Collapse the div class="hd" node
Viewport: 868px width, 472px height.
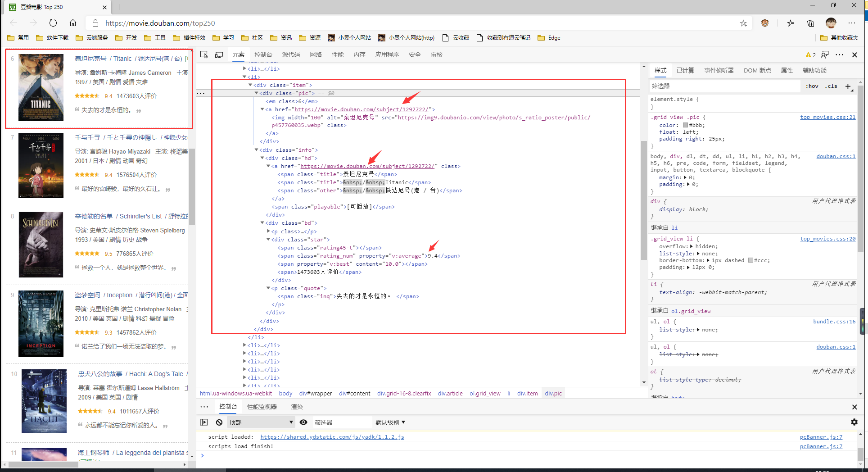tap(262, 158)
